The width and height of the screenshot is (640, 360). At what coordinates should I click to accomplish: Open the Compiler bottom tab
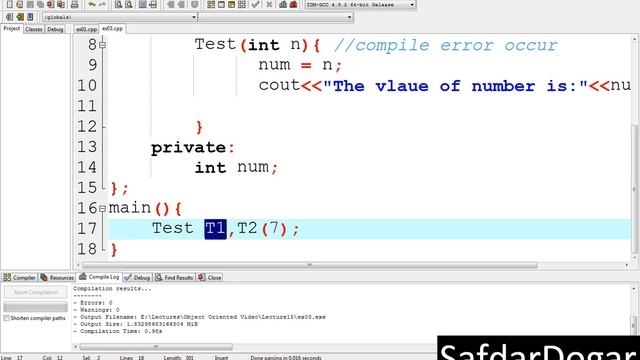click(x=19, y=278)
